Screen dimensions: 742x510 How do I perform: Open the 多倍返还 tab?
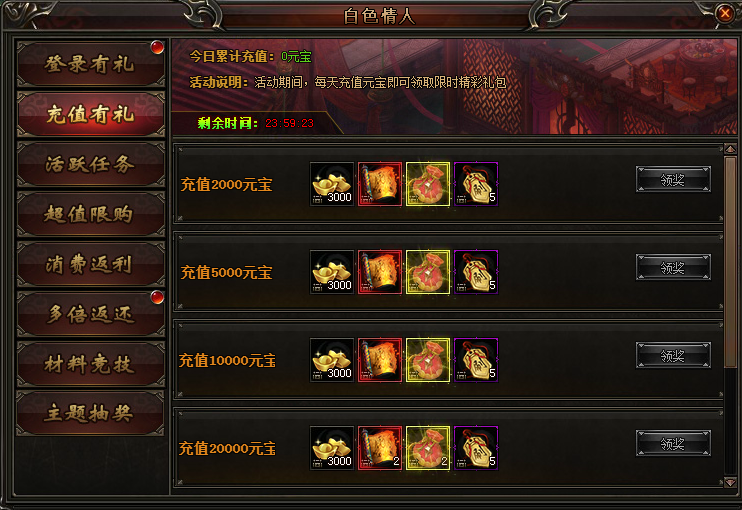91,314
